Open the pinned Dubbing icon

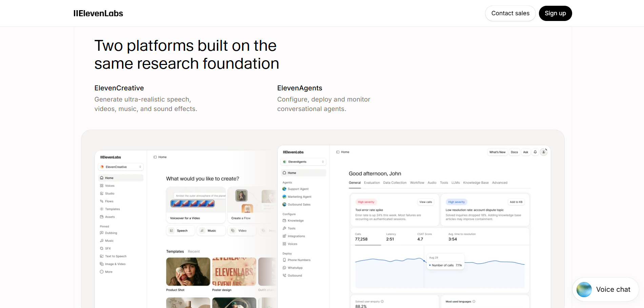click(x=102, y=233)
